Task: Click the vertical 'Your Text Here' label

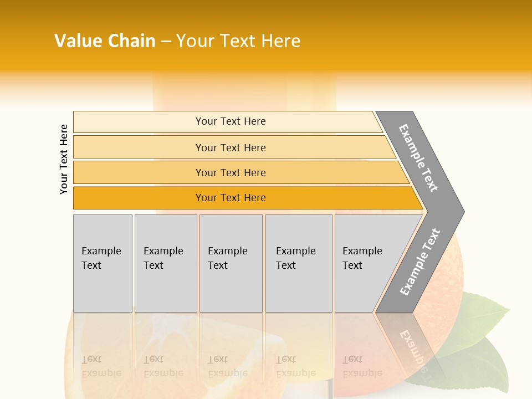Action: (64, 159)
